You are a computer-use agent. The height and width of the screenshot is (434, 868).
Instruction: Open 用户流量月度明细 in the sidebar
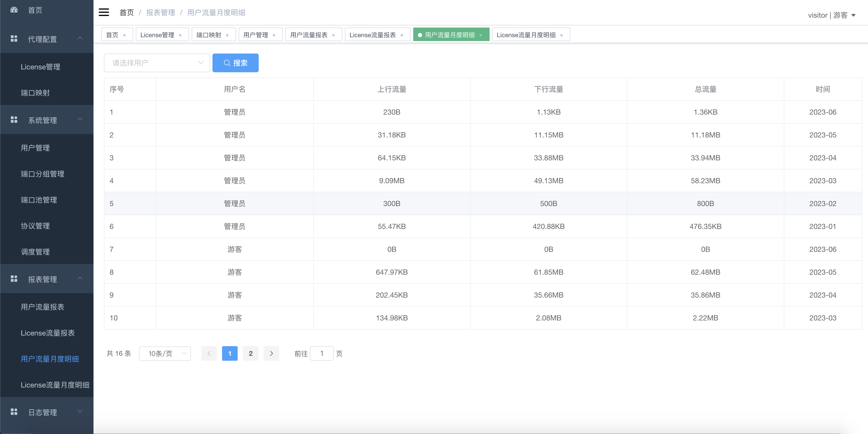click(47, 359)
